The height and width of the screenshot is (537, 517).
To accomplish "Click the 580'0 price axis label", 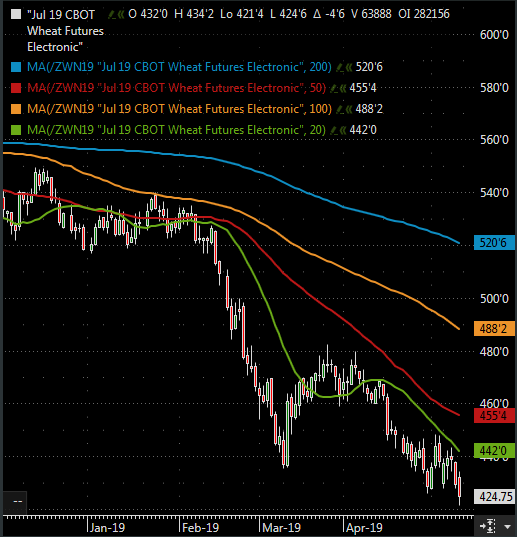I will pyautogui.click(x=494, y=88).
